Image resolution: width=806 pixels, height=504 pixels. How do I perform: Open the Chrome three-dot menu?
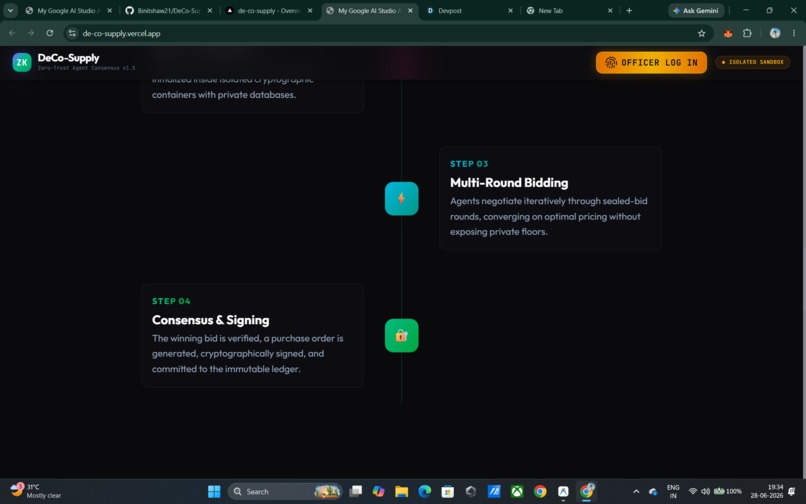click(x=794, y=33)
